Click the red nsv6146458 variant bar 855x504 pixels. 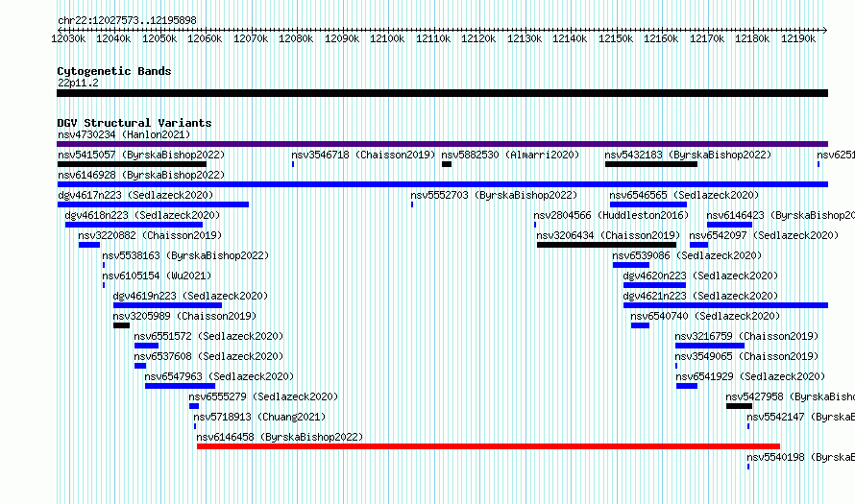coord(488,446)
